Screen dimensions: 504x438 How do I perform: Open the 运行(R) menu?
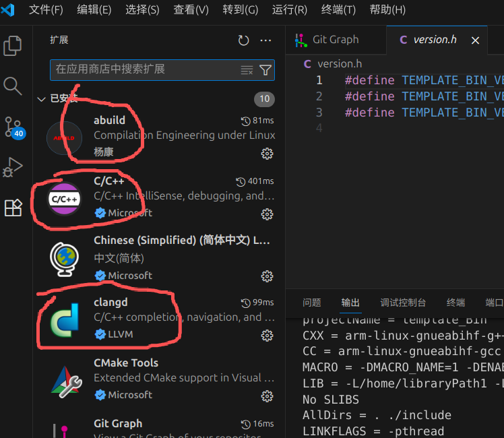(x=290, y=9)
